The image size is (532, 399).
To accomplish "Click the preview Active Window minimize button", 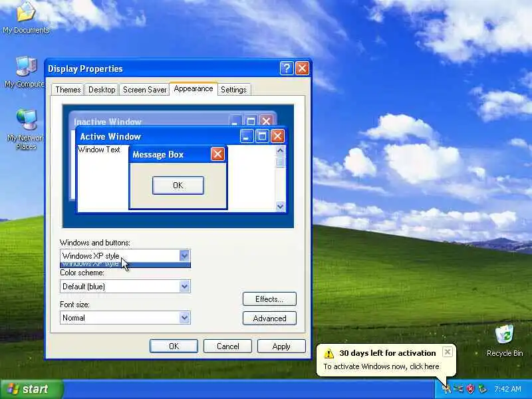I will 247,136.
